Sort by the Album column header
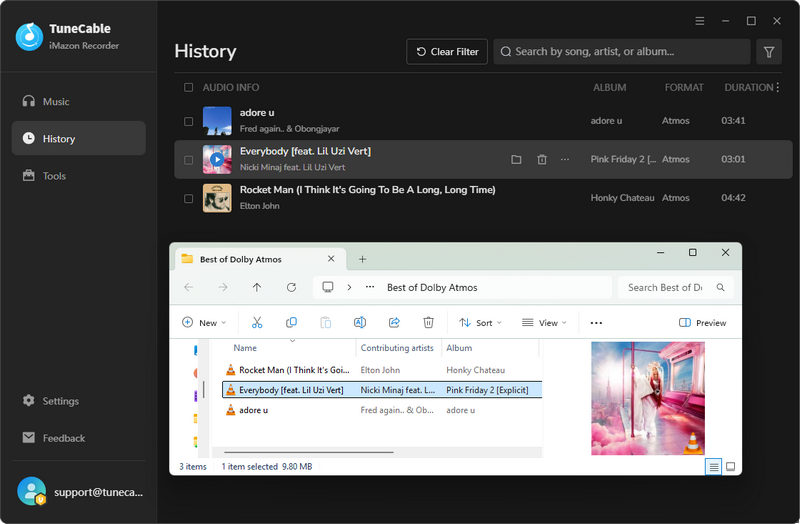 click(459, 348)
